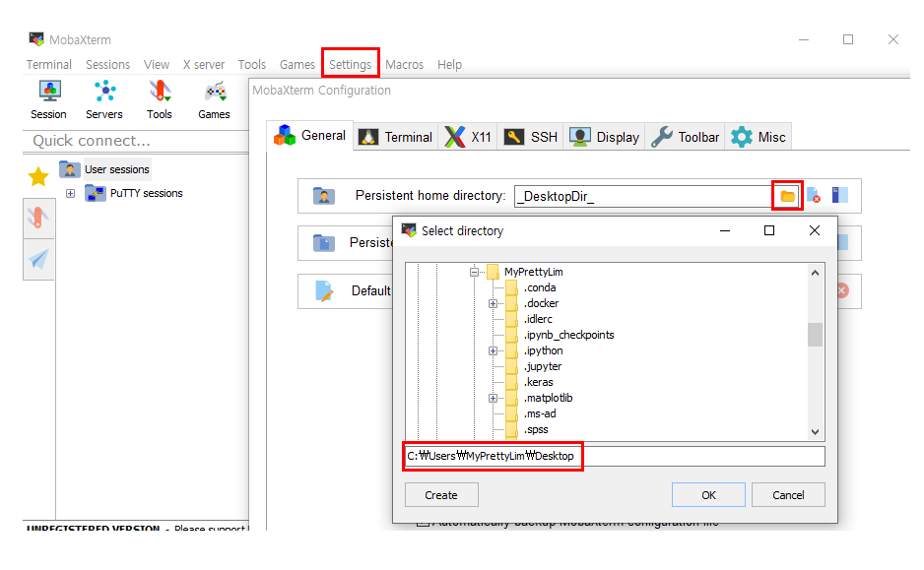This screenshot has width=924, height=570.
Task: Click the red X icon on Default row
Action: (x=842, y=290)
